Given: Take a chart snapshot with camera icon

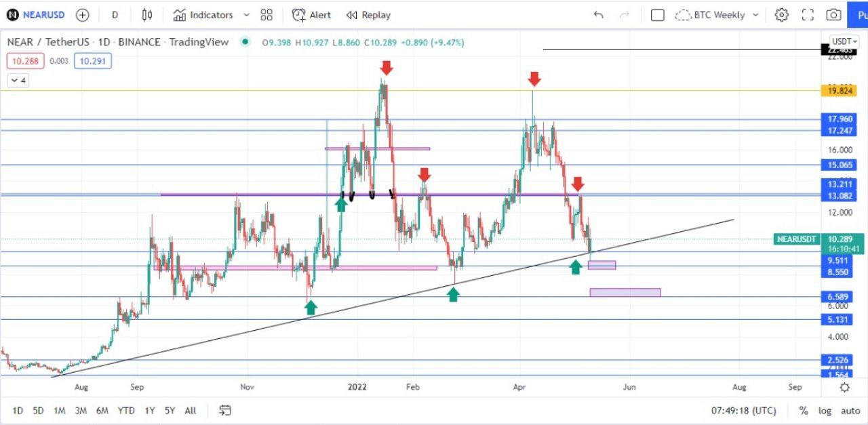Looking at the screenshot, I should coord(833,15).
